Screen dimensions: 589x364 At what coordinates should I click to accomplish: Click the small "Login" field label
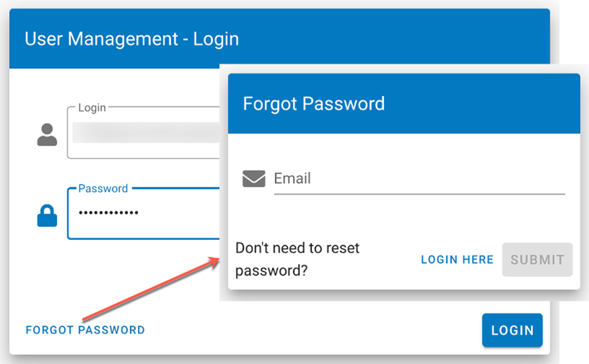92,107
